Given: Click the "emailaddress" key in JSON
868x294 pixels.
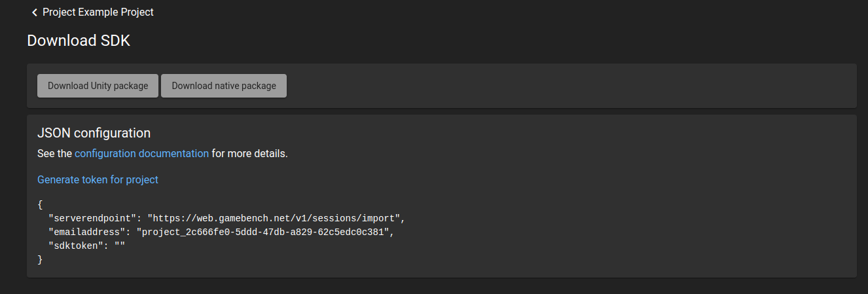Looking at the screenshot, I should [87, 232].
